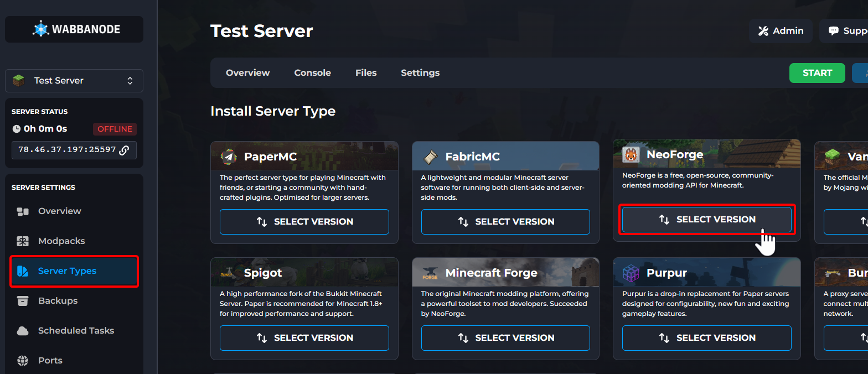This screenshot has height=374, width=868.
Task: Click the Purpur cube icon
Action: tap(631, 273)
